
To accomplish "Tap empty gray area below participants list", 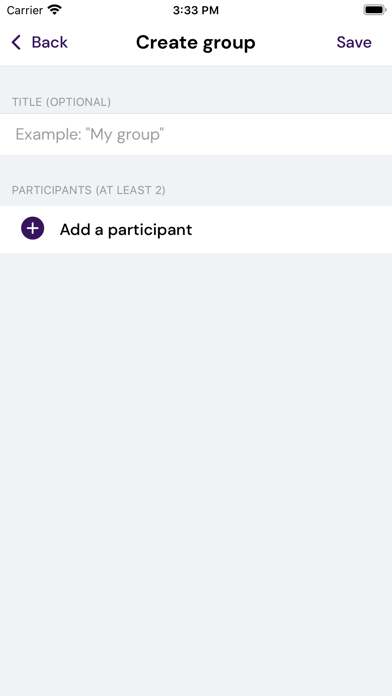I will click(196, 471).
